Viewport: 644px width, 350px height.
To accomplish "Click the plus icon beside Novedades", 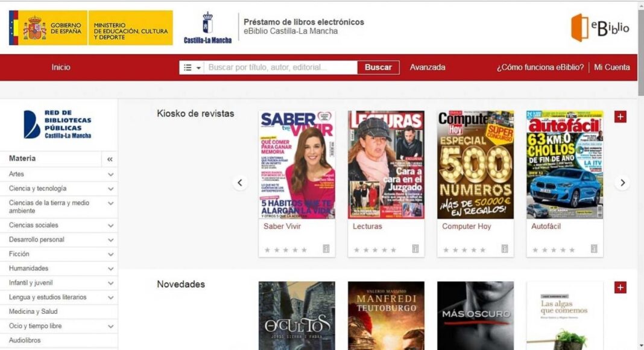I will (x=620, y=288).
